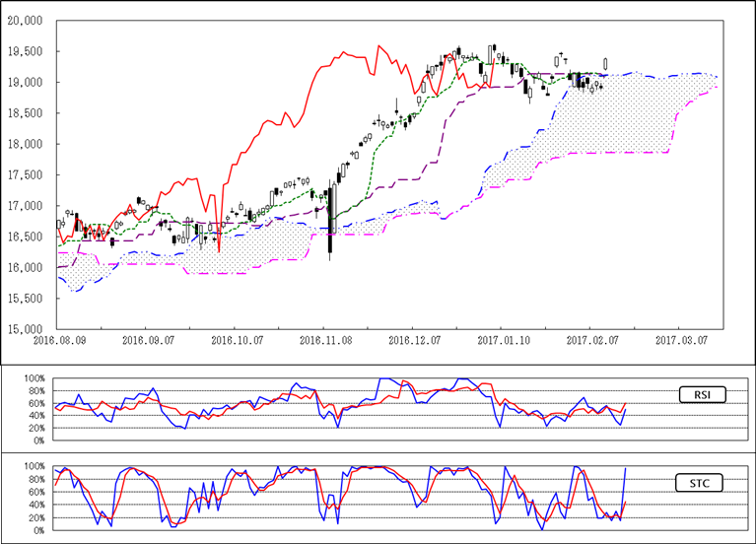Select the 2016.08.09 date axis label
Image resolution: width=756 pixels, height=544 pixels.
[x=58, y=338]
